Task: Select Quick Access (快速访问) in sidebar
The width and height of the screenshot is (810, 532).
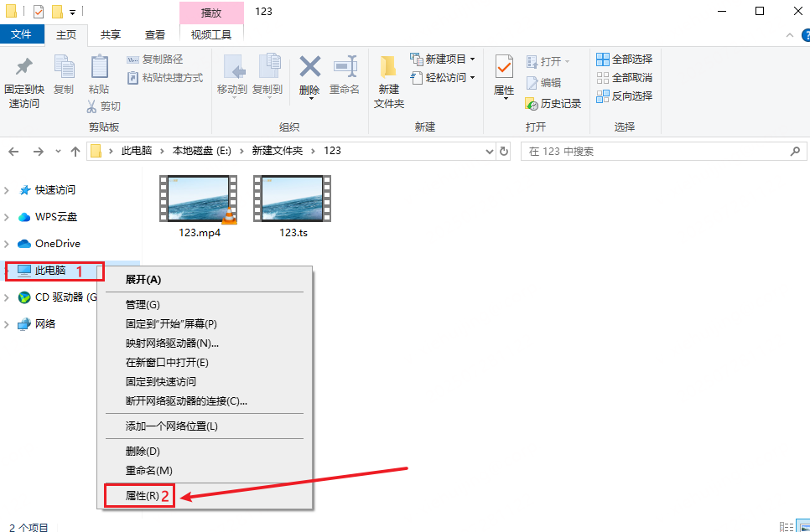Action: pos(48,190)
